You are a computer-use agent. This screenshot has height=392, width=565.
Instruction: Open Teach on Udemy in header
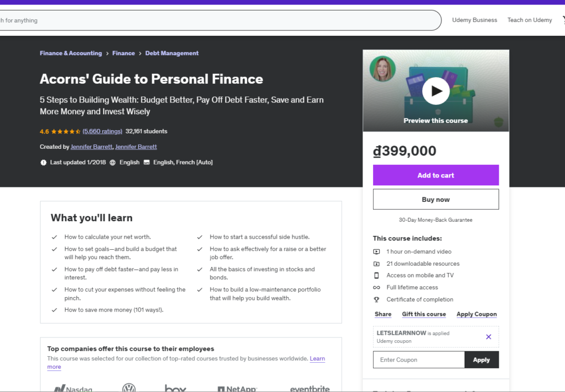[530, 20]
